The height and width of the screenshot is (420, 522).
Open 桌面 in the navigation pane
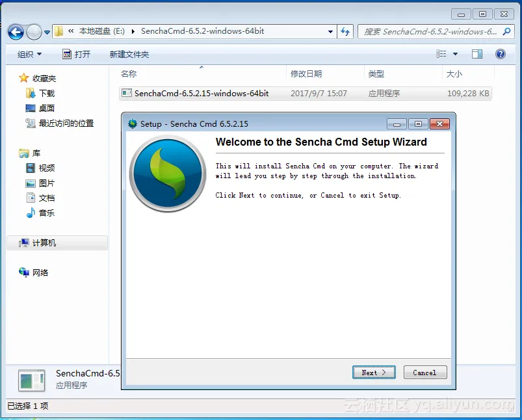[x=47, y=108]
